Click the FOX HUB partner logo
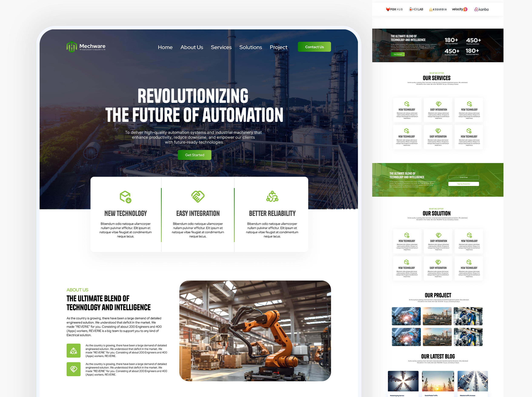 coord(394,9)
